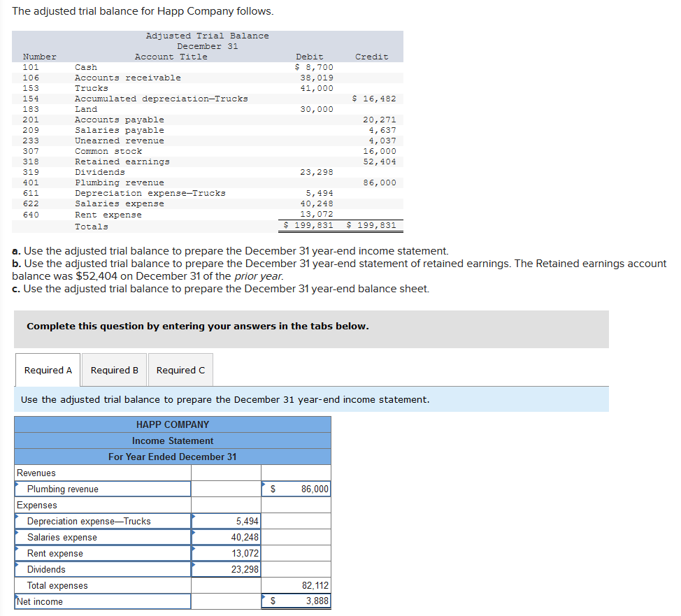681x616 pixels.
Task: Open the Dividends account dropdown in expenses
Action: coord(103,569)
